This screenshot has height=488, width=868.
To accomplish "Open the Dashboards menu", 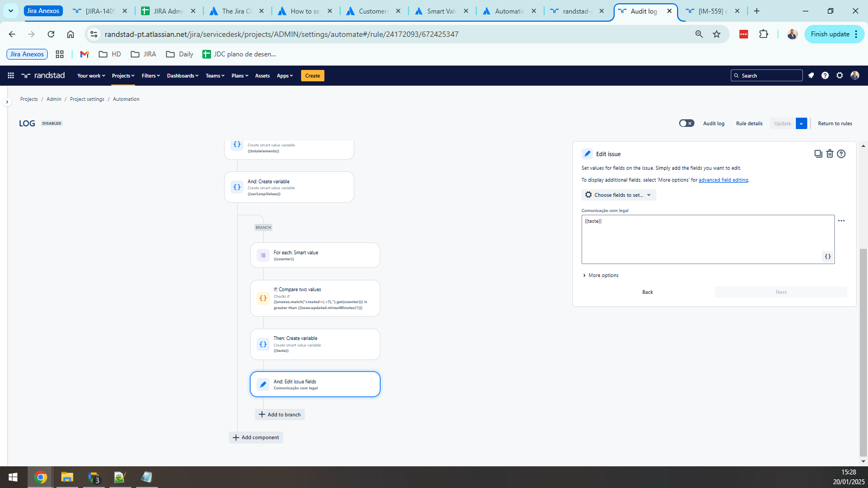I will click(x=183, y=76).
